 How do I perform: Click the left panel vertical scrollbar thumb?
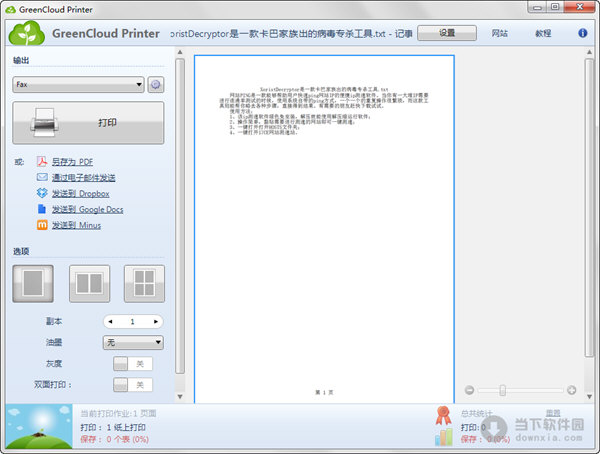[x=180, y=216]
